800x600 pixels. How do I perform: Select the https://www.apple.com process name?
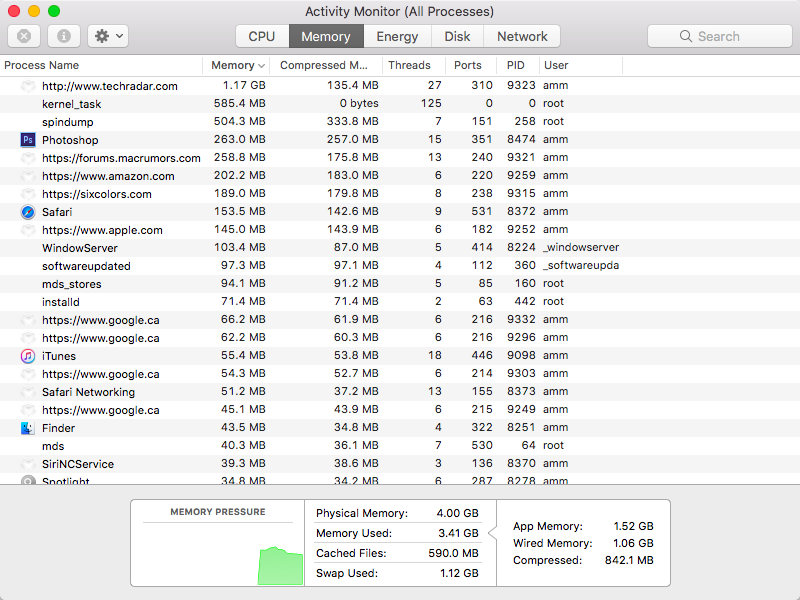(x=102, y=230)
